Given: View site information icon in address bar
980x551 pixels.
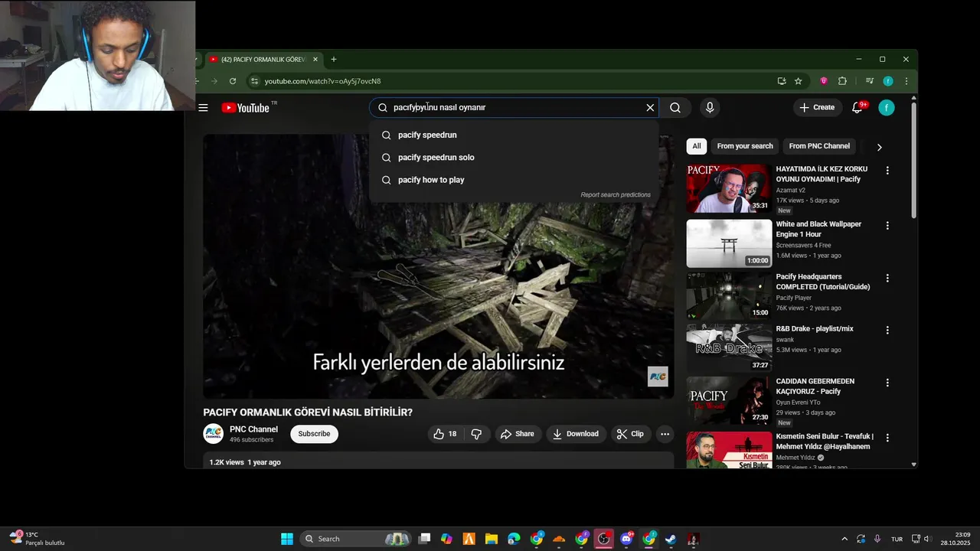Looking at the screenshot, I should click(255, 81).
